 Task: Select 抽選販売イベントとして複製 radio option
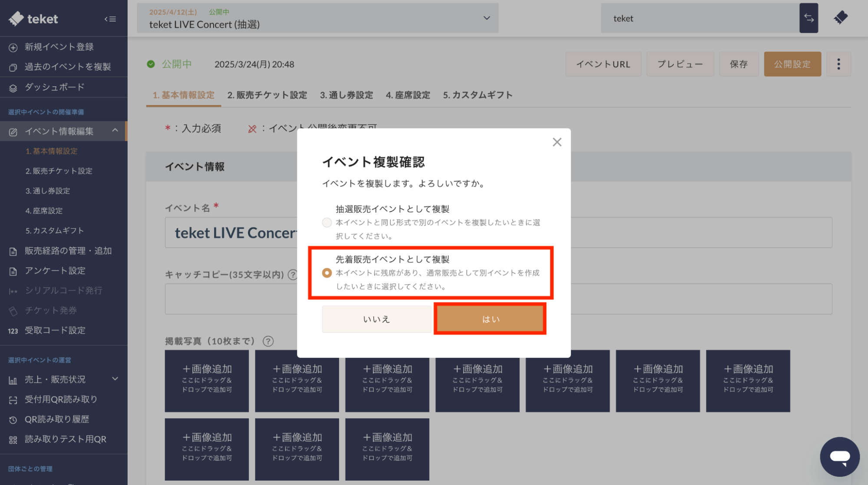click(327, 222)
